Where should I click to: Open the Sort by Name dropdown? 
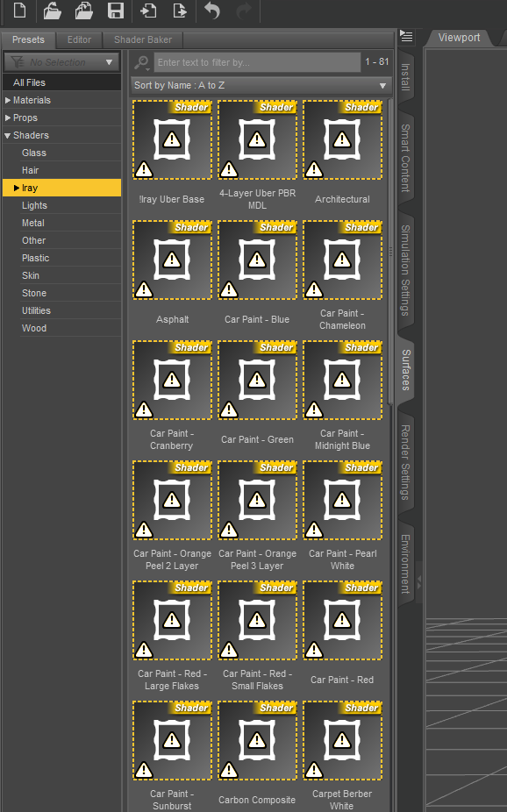261,85
